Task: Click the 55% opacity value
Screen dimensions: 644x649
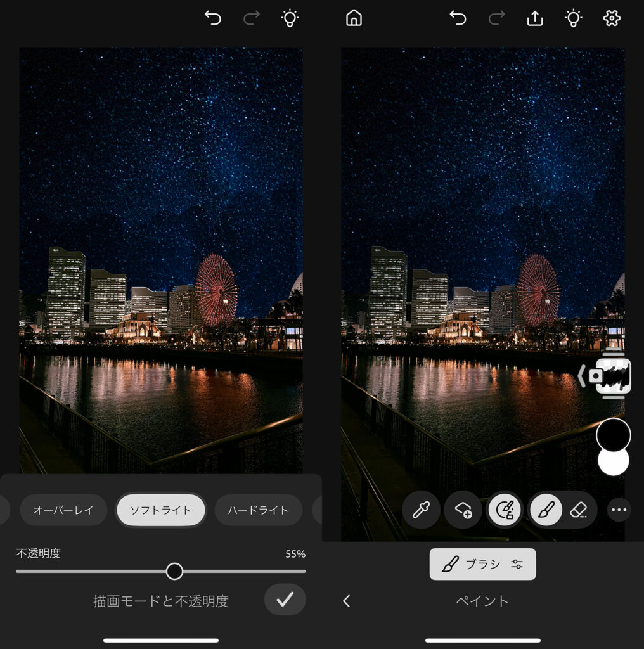Action: tap(295, 554)
